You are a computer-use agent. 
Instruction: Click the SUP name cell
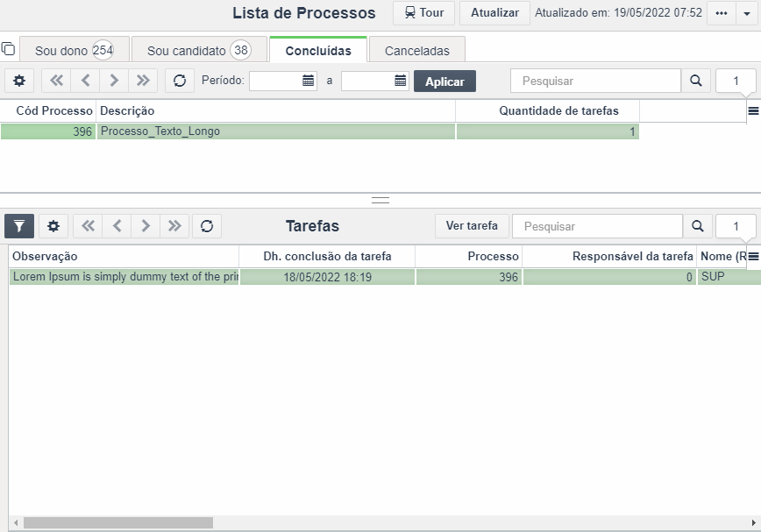729,277
